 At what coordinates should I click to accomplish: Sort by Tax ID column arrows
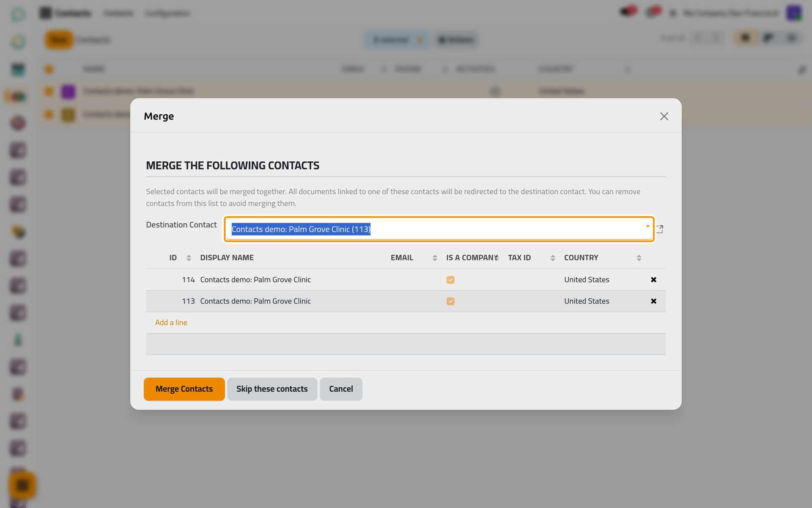(553, 258)
